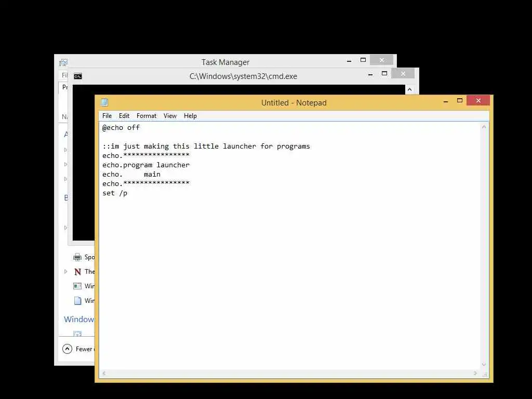Click the scroll up arrow in cmd.exe window

click(x=409, y=89)
